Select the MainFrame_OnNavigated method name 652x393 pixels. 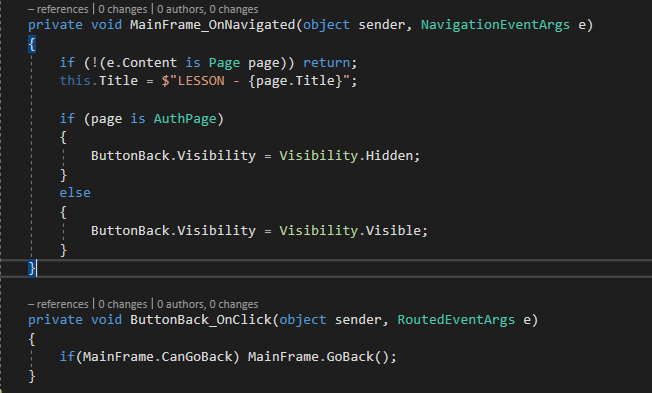click(212, 25)
